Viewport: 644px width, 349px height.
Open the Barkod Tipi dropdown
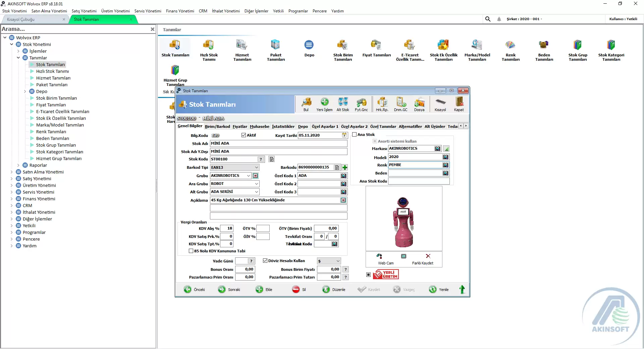click(x=256, y=167)
